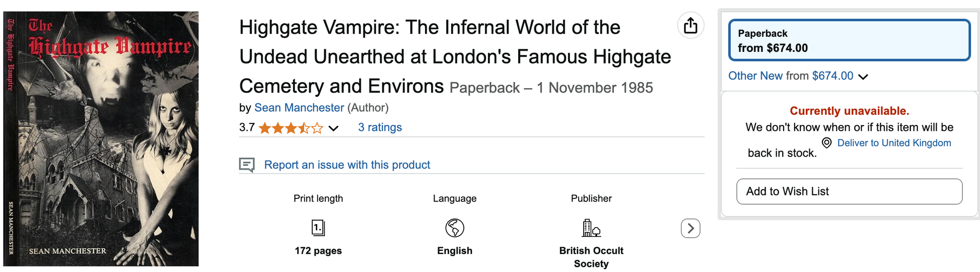This screenshot has height=272, width=980.
Task: Click the location pin delivery icon
Action: click(x=826, y=143)
